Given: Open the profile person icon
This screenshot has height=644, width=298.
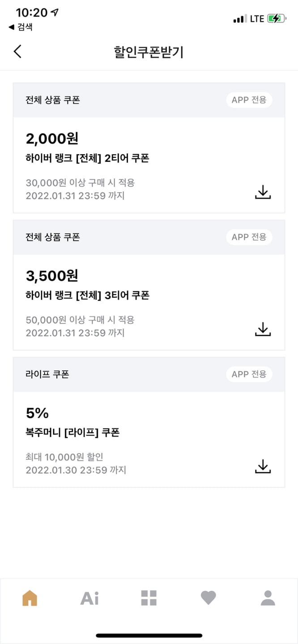Looking at the screenshot, I should [268, 598].
